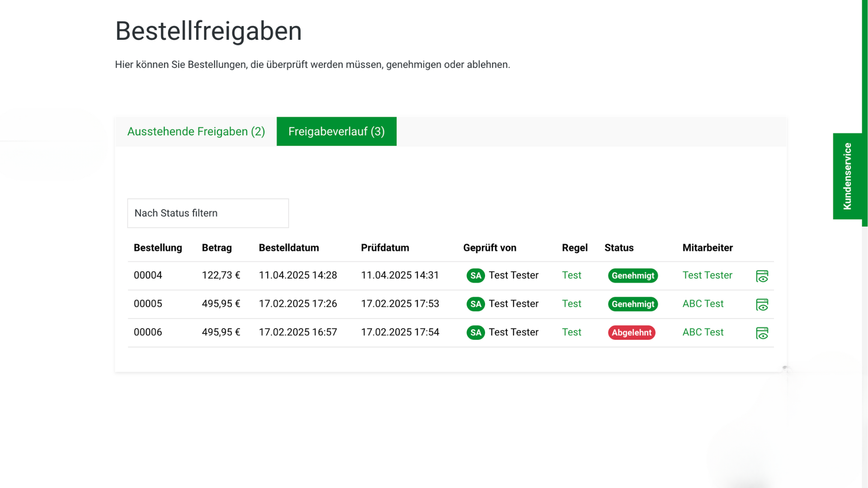This screenshot has width=868, height=488.
Task: Switch to Ausstehende Freigaben tab
Action: coord(196,131)
